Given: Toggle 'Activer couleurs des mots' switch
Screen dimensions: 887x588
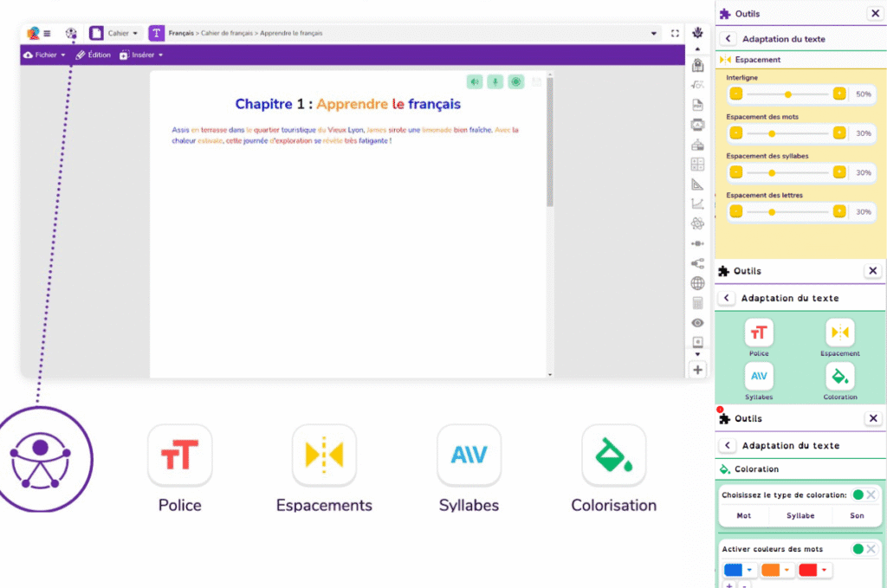Looking at the screenshot, I should pos(860,548).
